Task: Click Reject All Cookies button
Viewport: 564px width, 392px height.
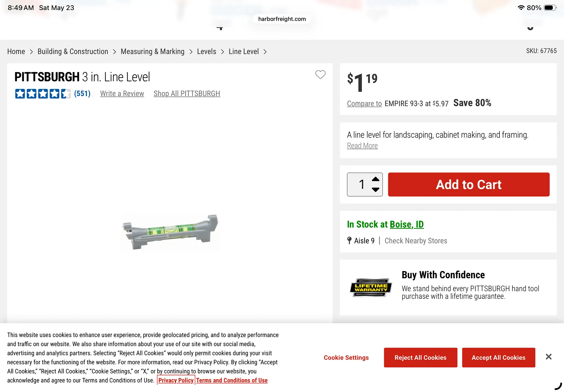Action: (420, 358)
